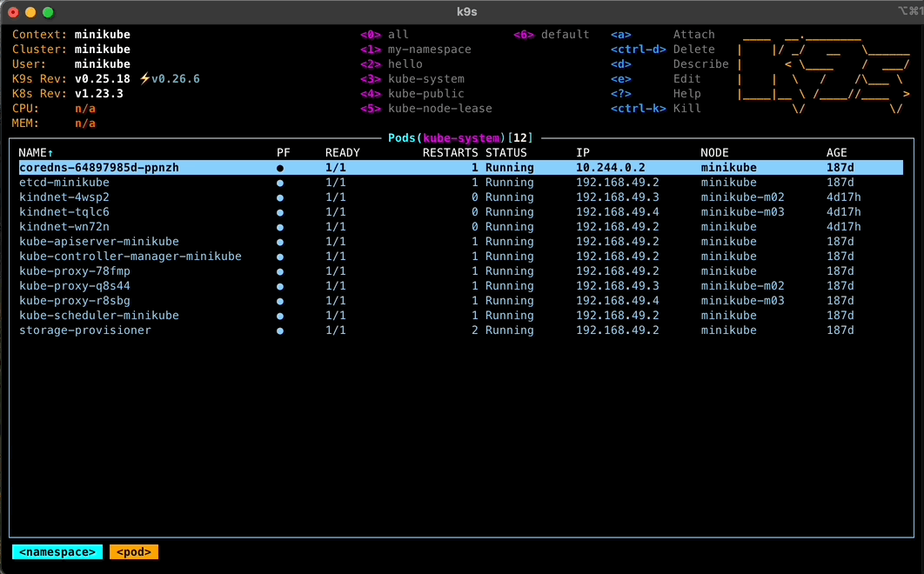Select the kube-proxy-78fmp pod
Image resolution: width=924 pixels, height=574 pixels.
point(461,270)
